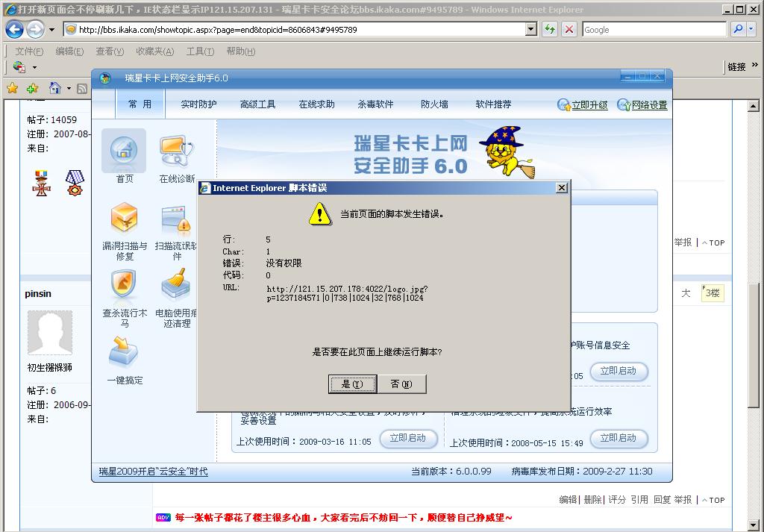This screenshot has width=764, height=532.
Task: Select the 软件推荐 tab
Action: [x=494, y=104]
